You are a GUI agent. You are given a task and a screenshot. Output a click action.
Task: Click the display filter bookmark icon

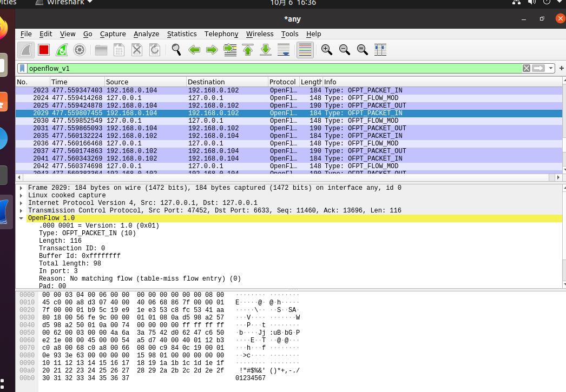pos(22,68)
